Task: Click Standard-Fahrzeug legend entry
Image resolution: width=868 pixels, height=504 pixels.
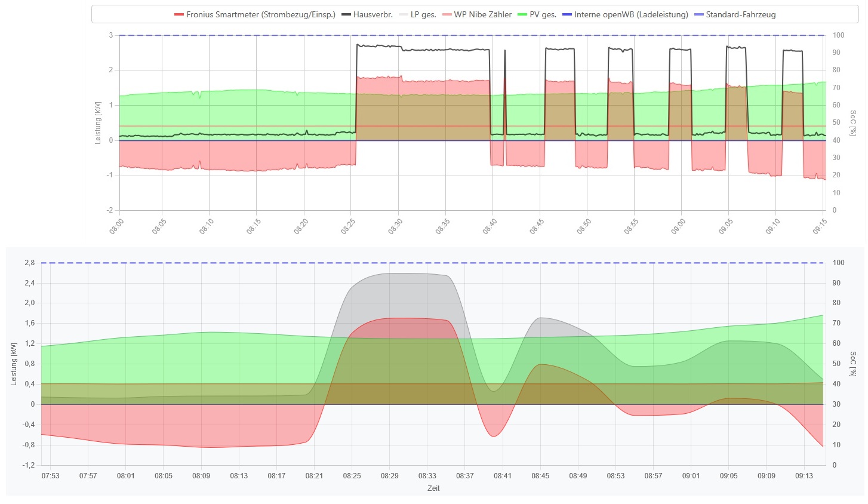Action: pyautogui.click(x=735, y=14)
